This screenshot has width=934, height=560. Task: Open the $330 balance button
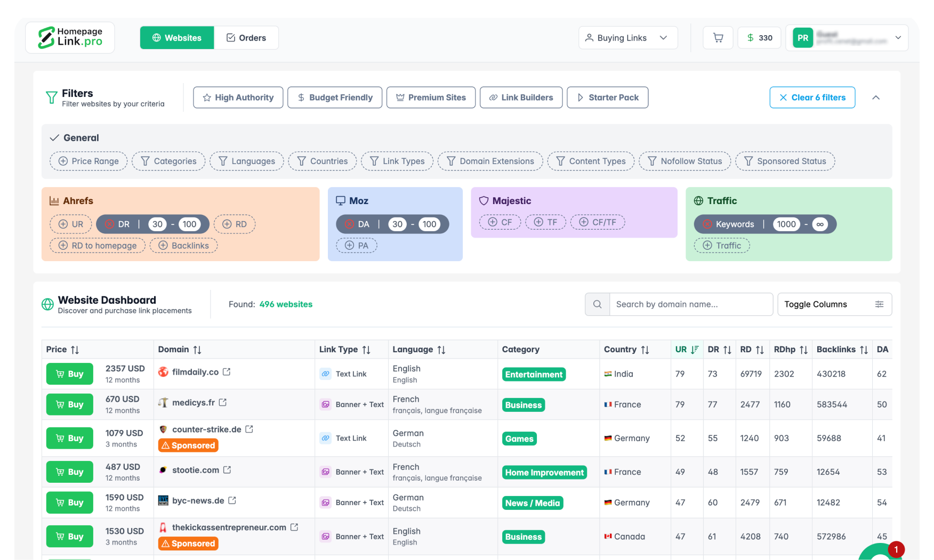click(760, 38)
